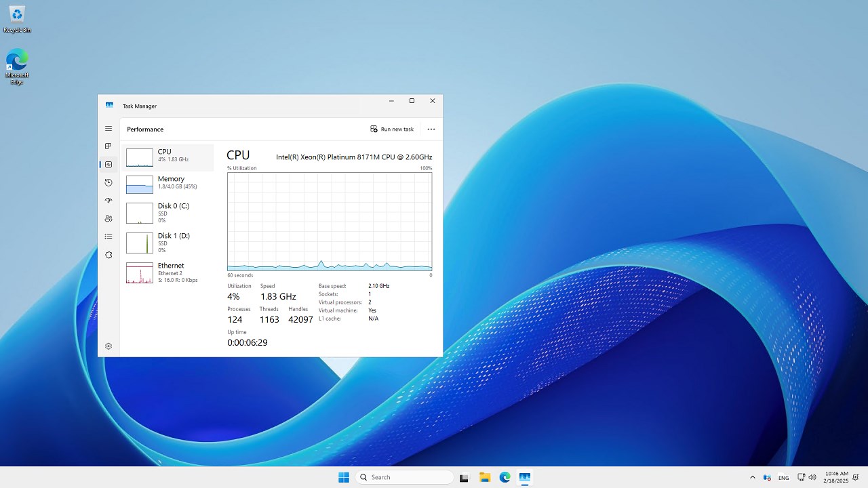
Task: Click the CPU model name text
Action: pos(354,157)
